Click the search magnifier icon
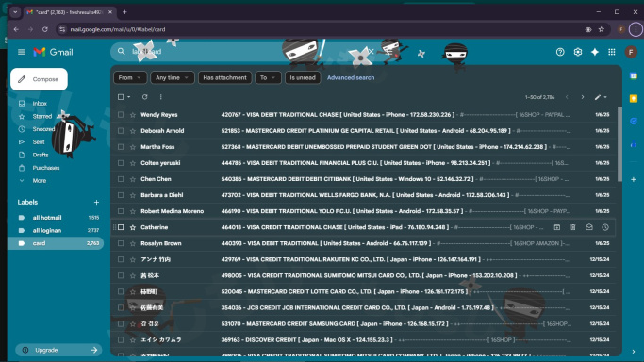 (121, 51)
